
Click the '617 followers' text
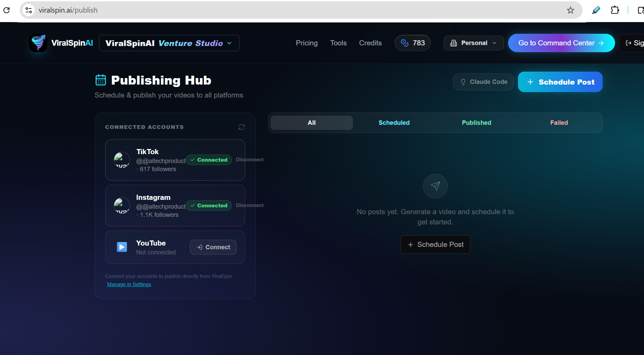pyautogui.click(x=158, y=169)
